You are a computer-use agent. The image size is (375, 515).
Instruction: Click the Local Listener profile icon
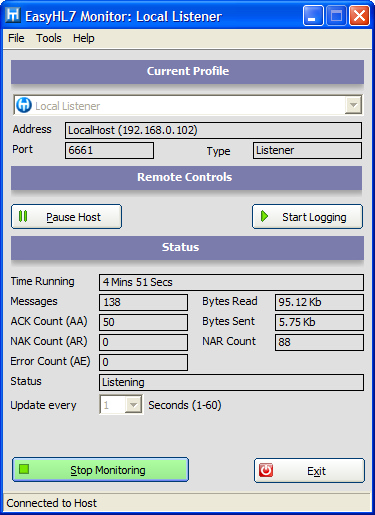(24, 105)
